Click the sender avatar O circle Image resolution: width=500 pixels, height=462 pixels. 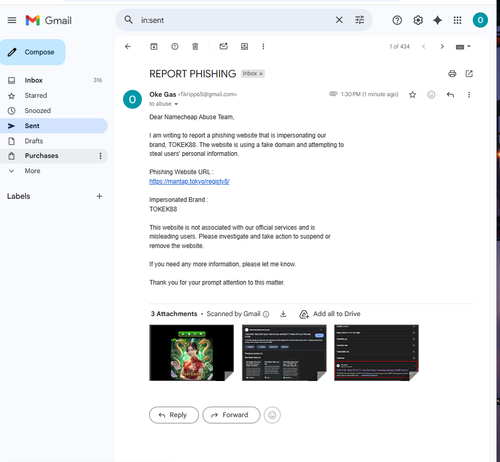(132, 99)
